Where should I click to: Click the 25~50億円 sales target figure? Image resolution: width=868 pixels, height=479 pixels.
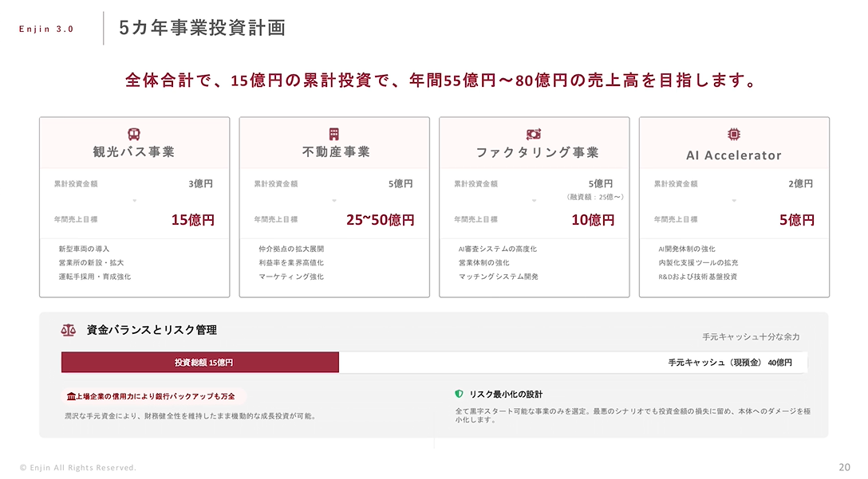coord(380,220)
